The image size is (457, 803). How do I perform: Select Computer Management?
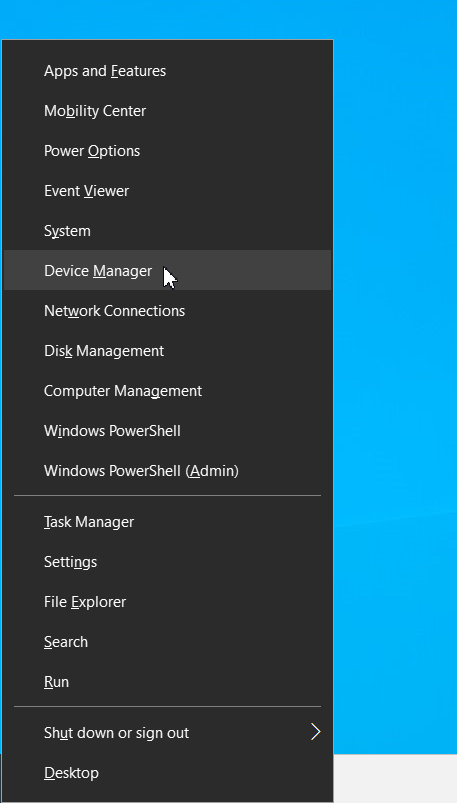click(x=167, y=390)
